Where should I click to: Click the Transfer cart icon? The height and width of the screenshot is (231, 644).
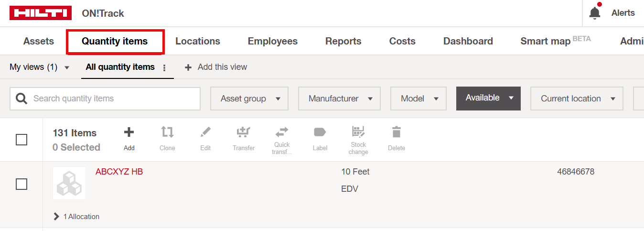(x=244, y=132)
